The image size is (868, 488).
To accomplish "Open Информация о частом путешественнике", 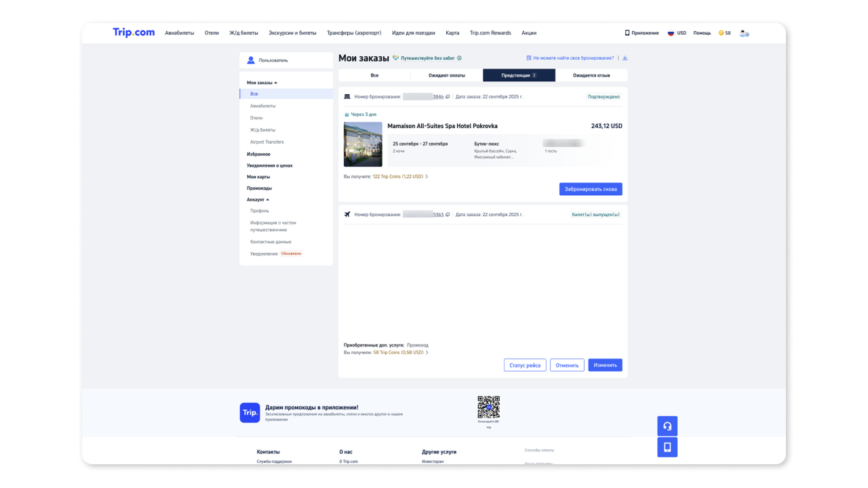I will click(x=273, y=226).
